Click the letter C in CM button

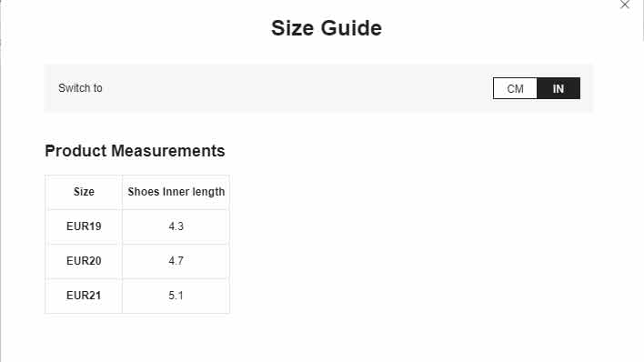(510, 89)
